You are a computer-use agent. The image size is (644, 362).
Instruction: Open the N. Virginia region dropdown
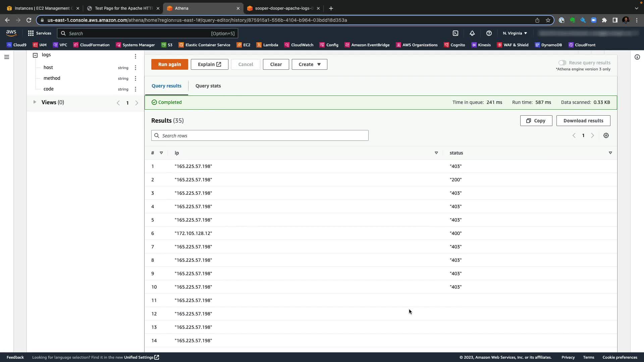[x=515, y=33]
